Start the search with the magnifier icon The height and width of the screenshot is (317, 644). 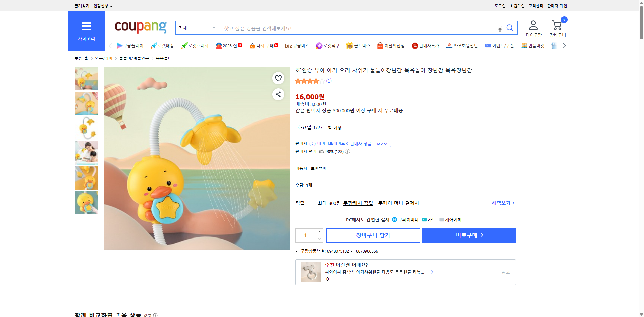click(510, 28)
